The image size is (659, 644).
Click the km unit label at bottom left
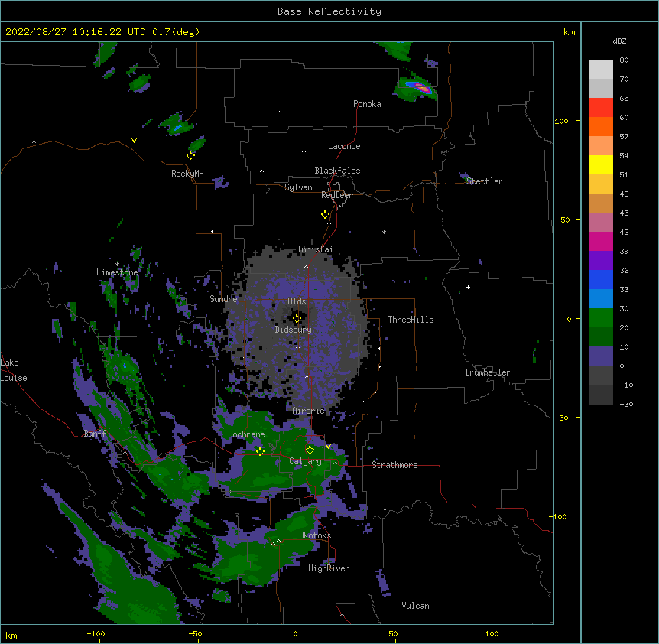pos(11,636)
